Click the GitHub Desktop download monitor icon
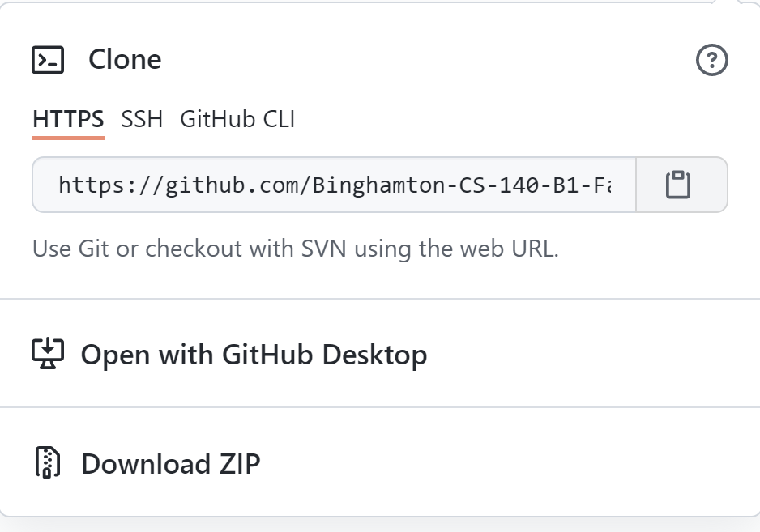 (48, 355)
